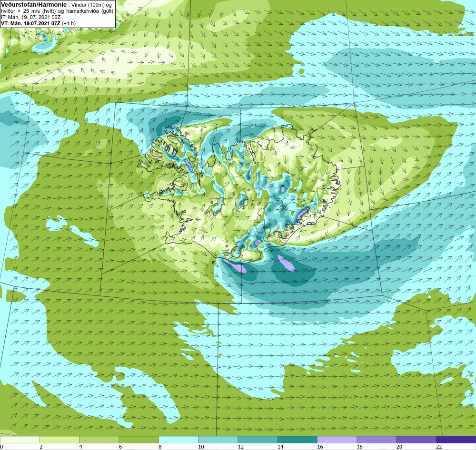Click the light cyan 8–10 m/s legend swatch

point(178,440)
